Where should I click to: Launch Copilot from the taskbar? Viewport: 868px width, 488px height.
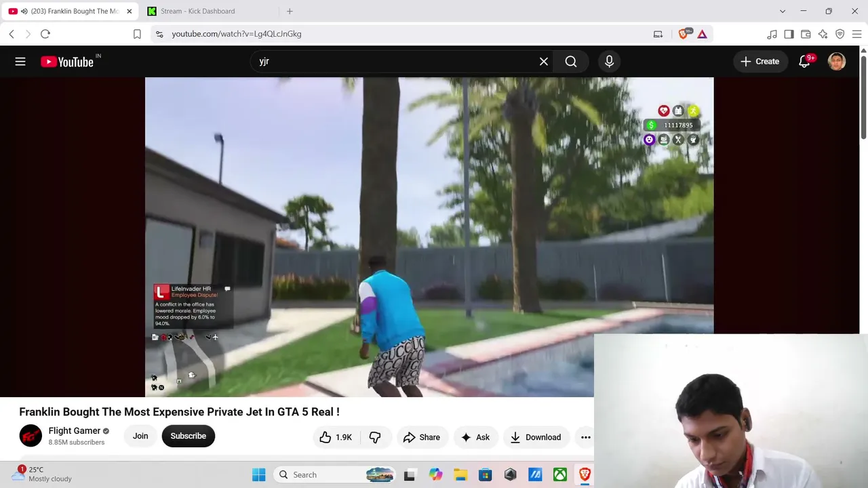click(435, 475)
